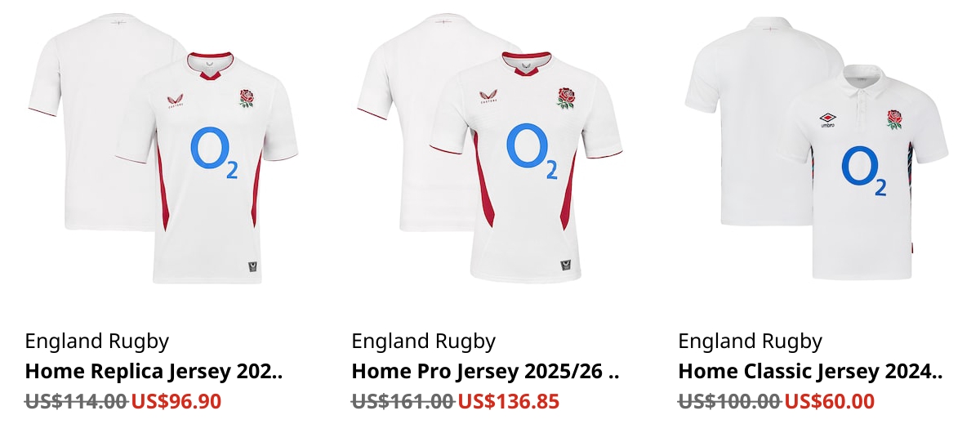Open the Home Pro Jersey product image
The width and height of the screenshot is (980, 433).
coord(490,149)
